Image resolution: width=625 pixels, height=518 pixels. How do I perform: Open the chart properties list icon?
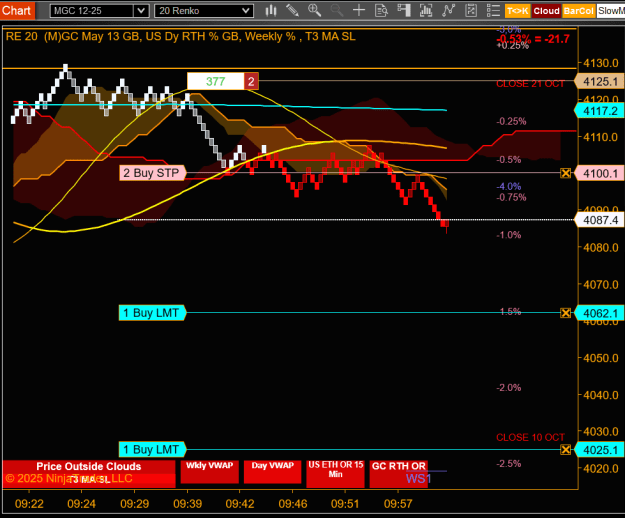point(493,10)
